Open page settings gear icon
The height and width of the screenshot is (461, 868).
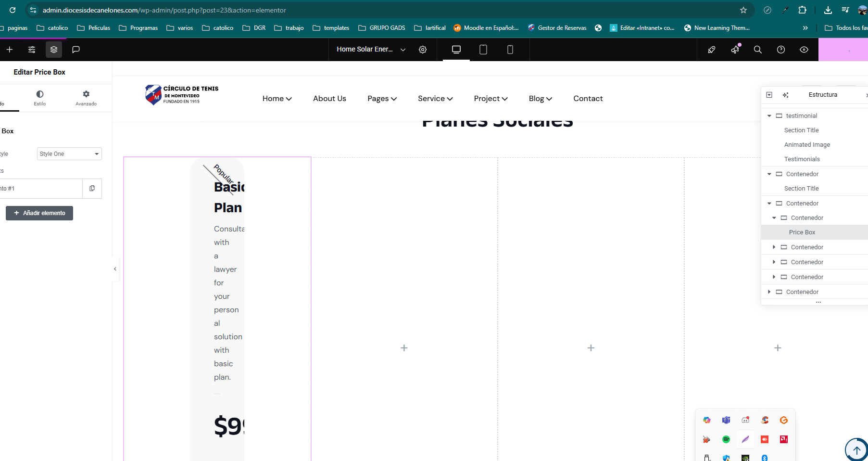[x=423, y=50]
